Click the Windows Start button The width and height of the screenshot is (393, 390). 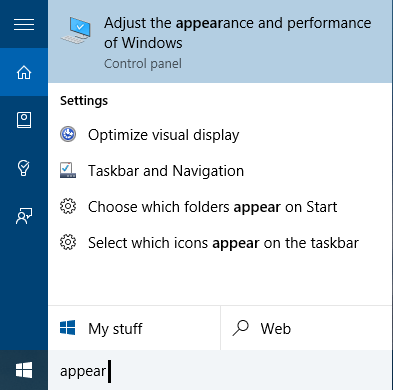click(x=24, y=370)
